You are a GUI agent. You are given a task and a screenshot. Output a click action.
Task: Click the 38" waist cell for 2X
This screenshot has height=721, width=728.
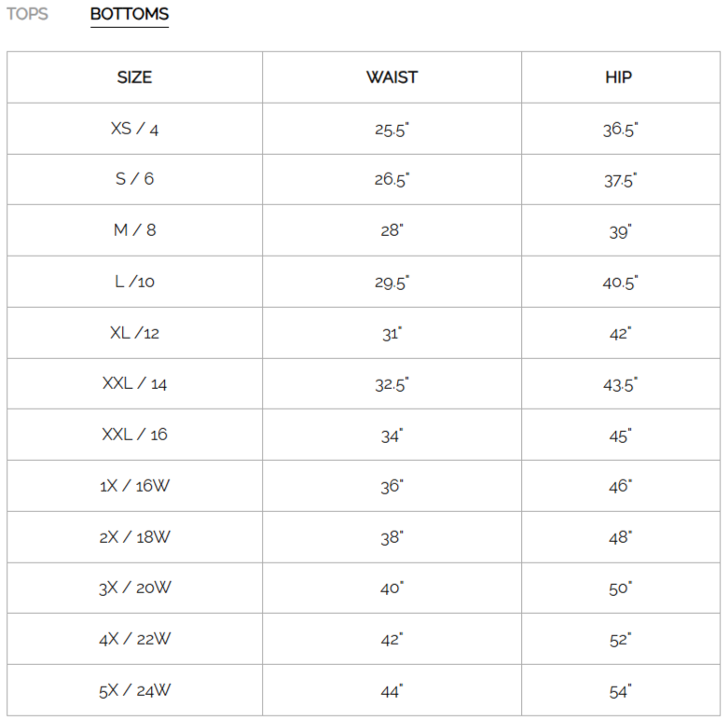click(x=391, y=537)
